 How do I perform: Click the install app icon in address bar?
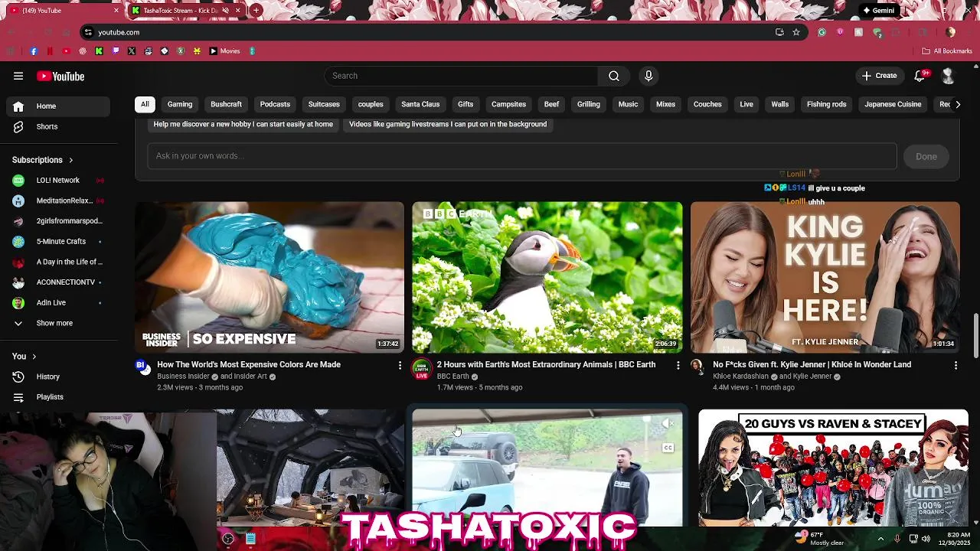pyautogui.click(x=779, y=32)
